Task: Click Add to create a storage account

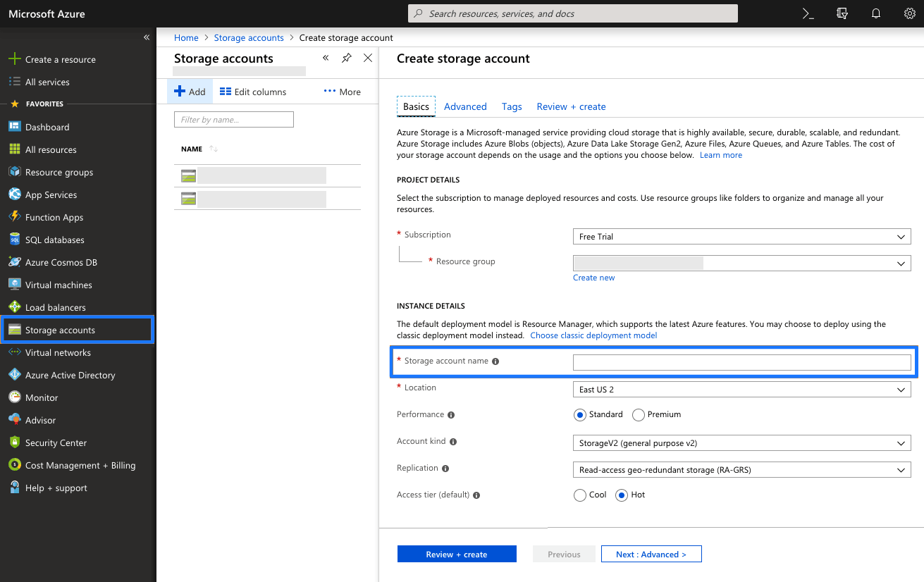Action: point(190,91)
